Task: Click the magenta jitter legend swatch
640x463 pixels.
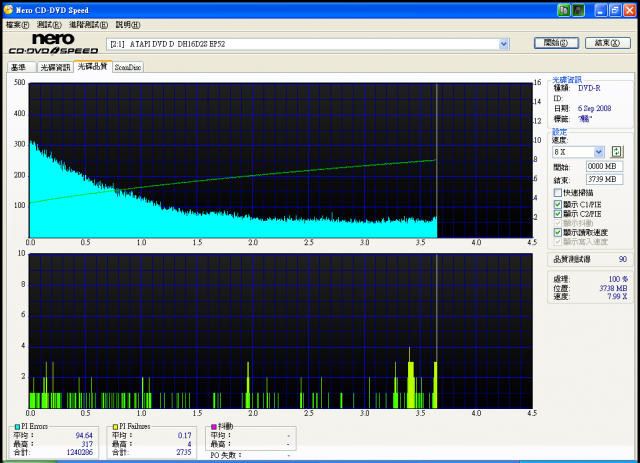Action: tap(213, 427)
